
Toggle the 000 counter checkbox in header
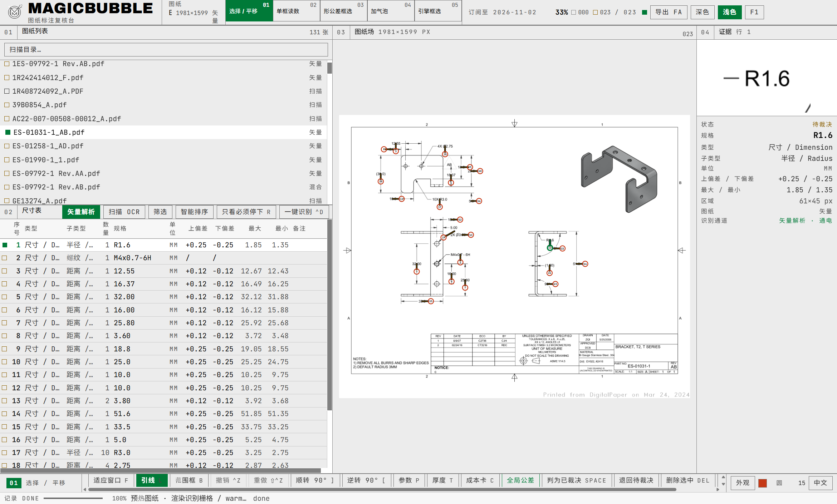[574, 12]
